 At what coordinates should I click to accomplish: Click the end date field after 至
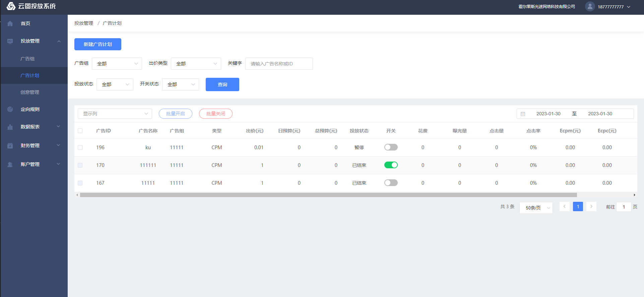(600, 114)
